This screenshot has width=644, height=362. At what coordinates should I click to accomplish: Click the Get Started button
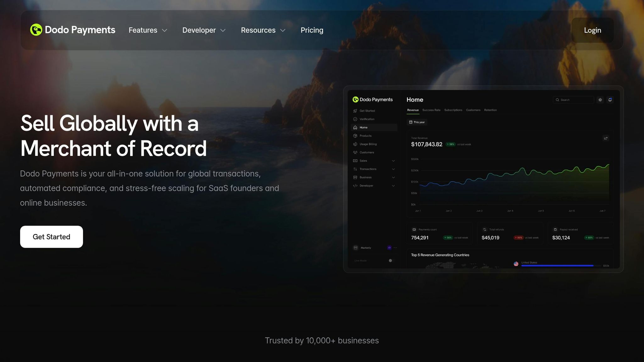(51, 237)
